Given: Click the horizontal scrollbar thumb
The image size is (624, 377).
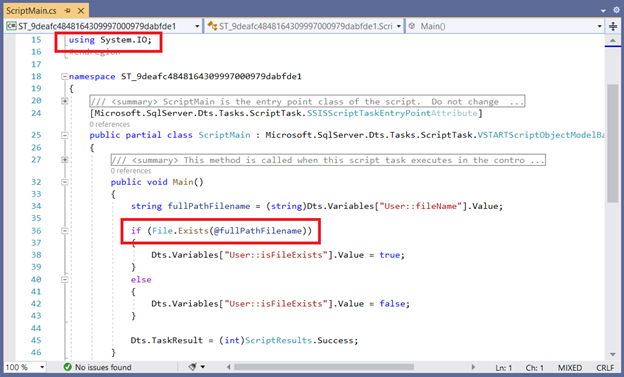Looking at the screenshot, I should 324,367.
